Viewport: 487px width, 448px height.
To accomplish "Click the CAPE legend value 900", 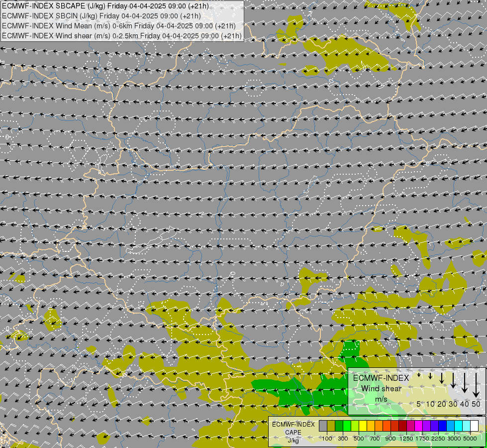I will pos(390,439).
